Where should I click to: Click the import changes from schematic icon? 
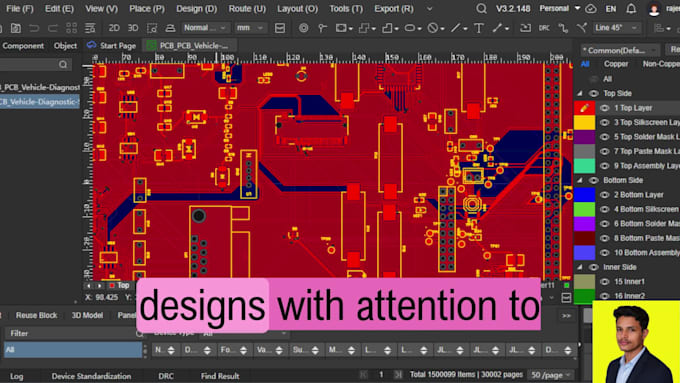pos(525,28)
